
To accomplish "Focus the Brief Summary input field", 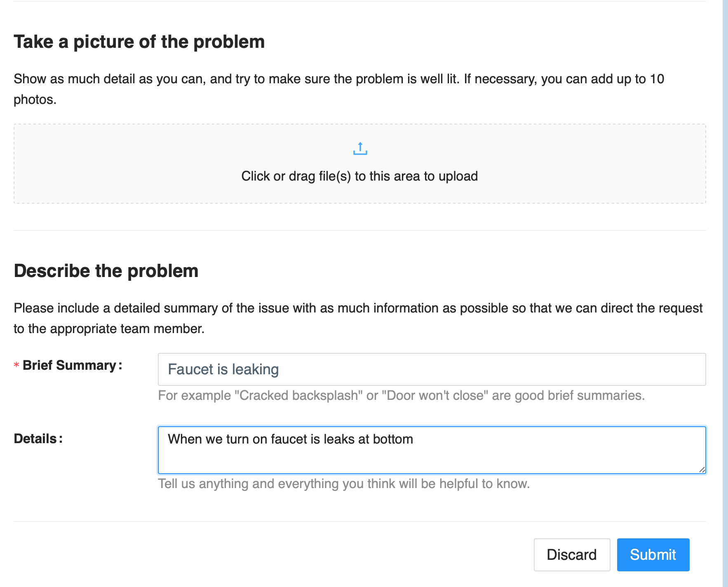I will pos(432,369).
